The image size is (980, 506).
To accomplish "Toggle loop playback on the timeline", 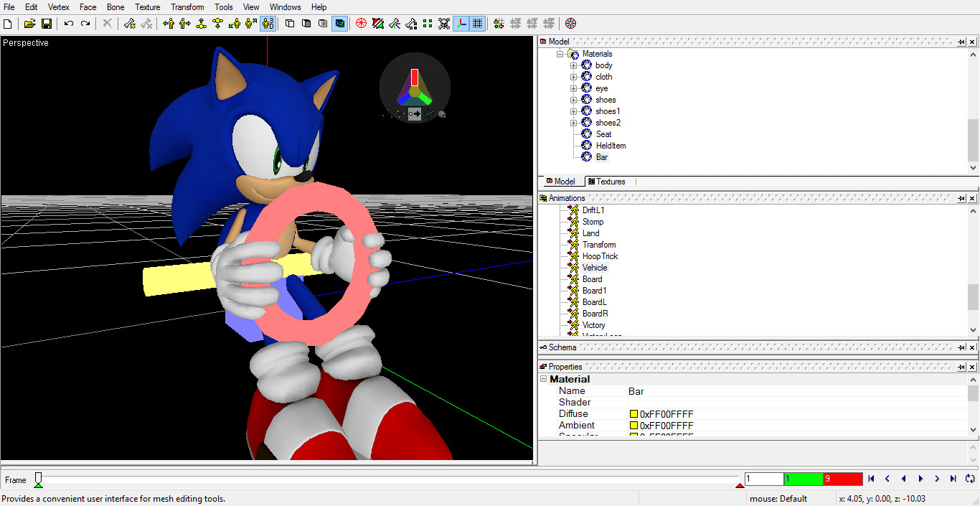I will coord(969,479).
